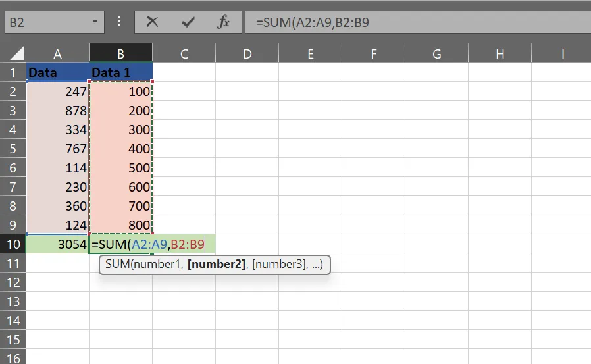The height and width of the screenshot is (364, 591).
Task: Select row 3 header
Action: [13, 111]
